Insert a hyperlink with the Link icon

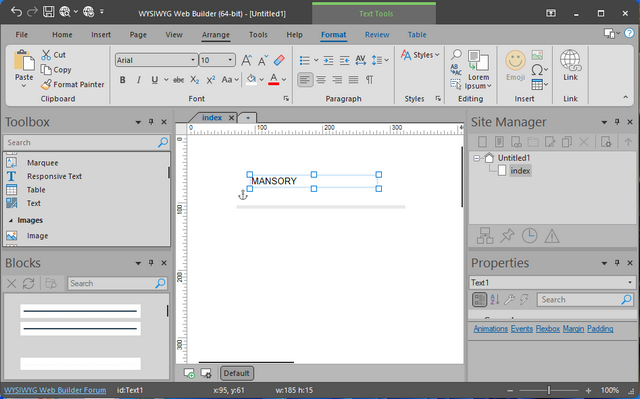click(x=570, y=66)
